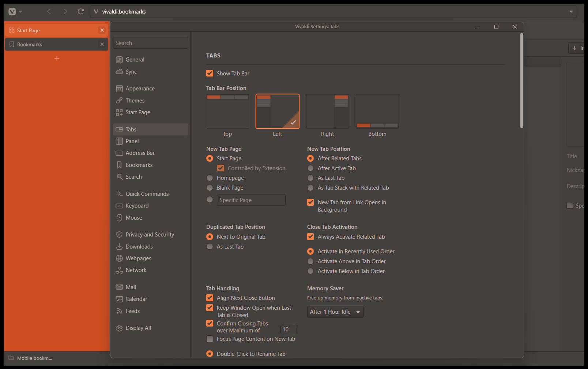This screenshot has width=588, height=369.
Task: Select Activate Above in Tab Order
Action: [x=310, y=261]
